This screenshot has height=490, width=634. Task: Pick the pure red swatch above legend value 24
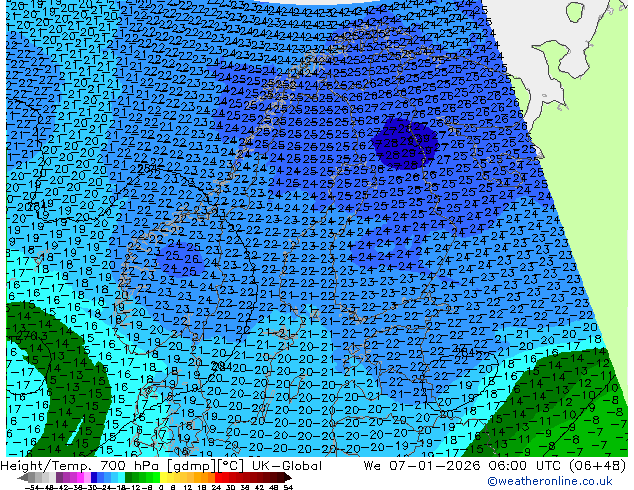pos(218,477)
